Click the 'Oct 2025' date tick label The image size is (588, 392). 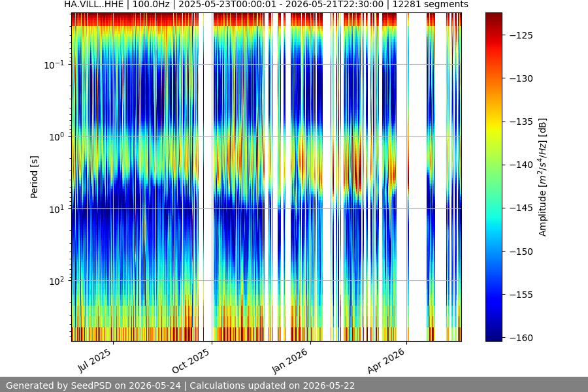point(191,361)
